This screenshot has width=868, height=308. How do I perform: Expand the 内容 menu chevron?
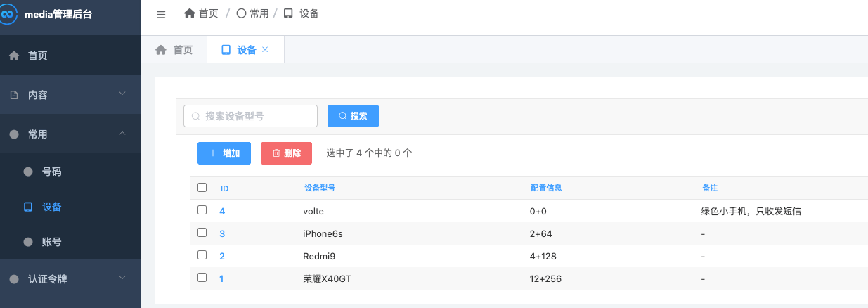(122, 94)
